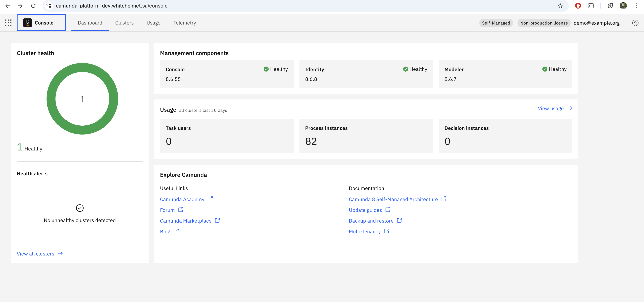Image resolution: width=644 pixels, height=302 pixels.
Task: Click the green cluster health donut chart
Action: coord(82,99)
